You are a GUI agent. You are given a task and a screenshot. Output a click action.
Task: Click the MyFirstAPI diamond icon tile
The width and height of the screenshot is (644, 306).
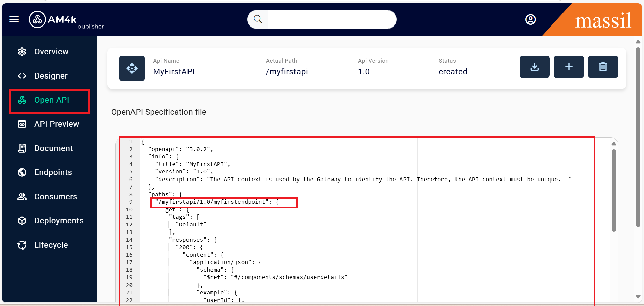click(132, 68)
